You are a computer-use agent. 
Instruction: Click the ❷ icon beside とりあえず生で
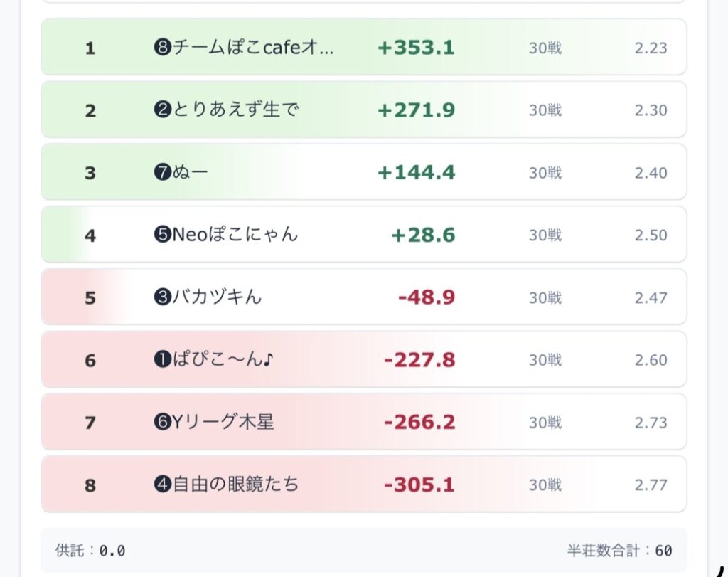coord(162,110)
